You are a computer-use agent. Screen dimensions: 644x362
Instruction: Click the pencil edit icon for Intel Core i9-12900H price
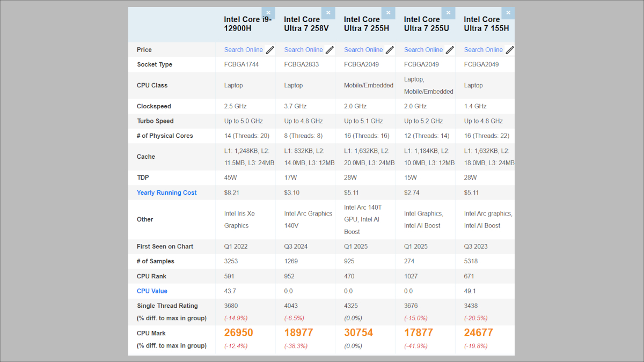coord(270,49)
